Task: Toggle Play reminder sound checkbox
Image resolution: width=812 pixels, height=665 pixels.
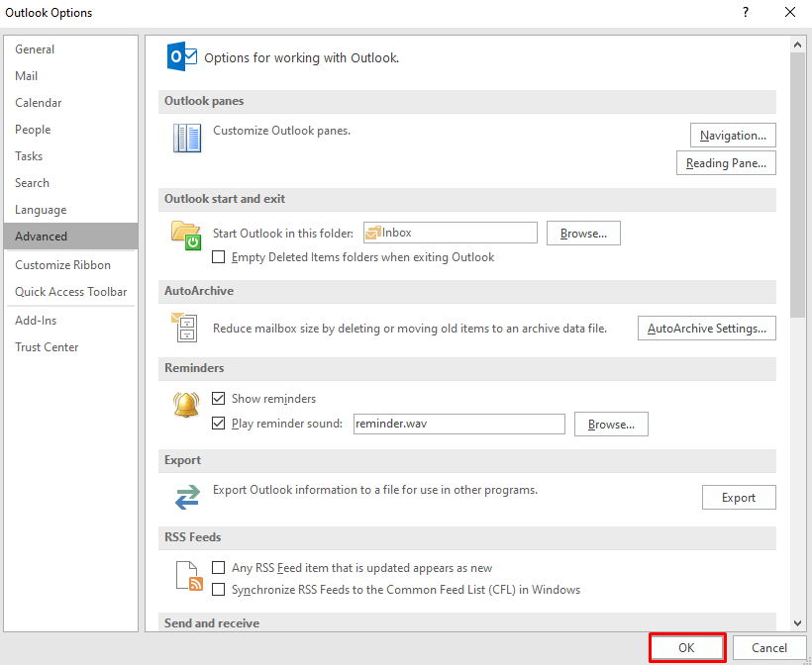Action: point(219,424)
